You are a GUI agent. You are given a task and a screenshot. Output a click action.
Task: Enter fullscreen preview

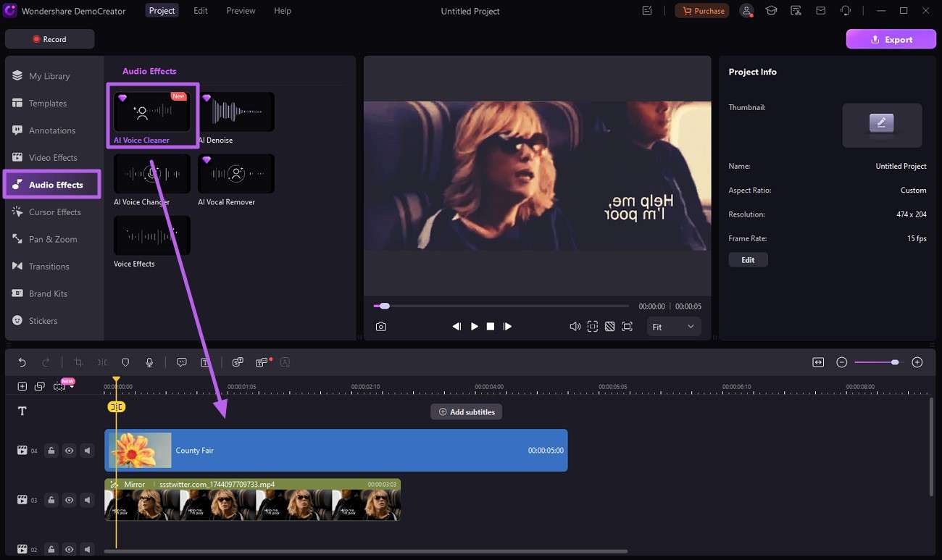(x=627, y=327)
